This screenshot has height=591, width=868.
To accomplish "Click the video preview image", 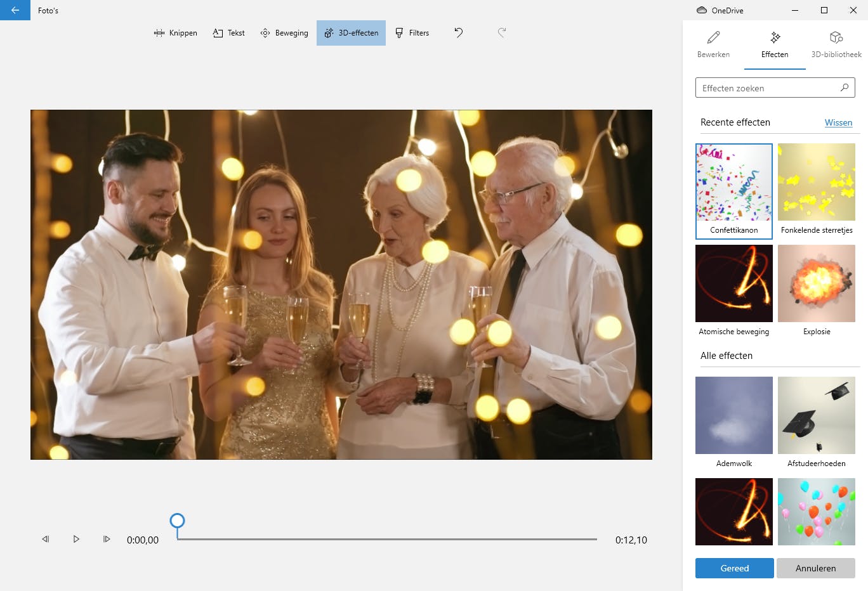I will pos(341,285).
